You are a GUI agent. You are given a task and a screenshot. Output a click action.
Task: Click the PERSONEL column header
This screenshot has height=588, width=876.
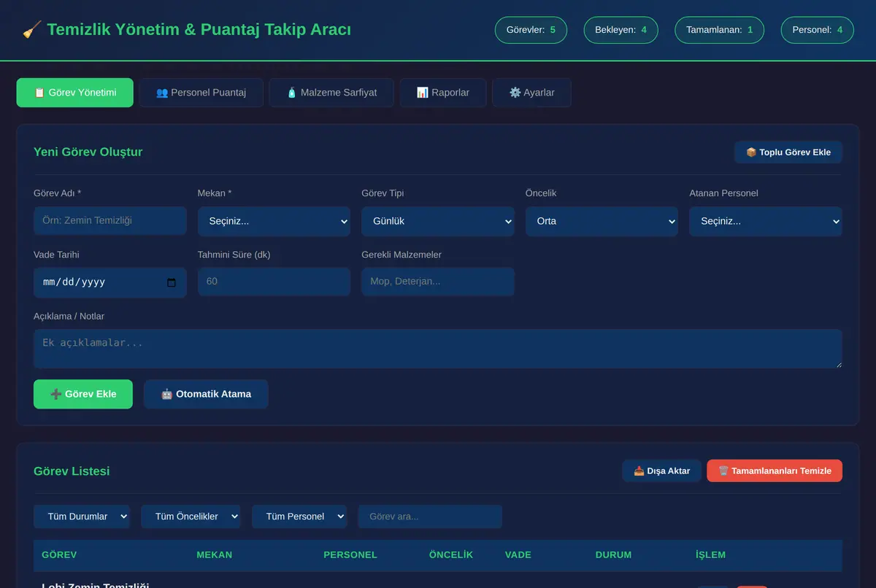(350, 554)
